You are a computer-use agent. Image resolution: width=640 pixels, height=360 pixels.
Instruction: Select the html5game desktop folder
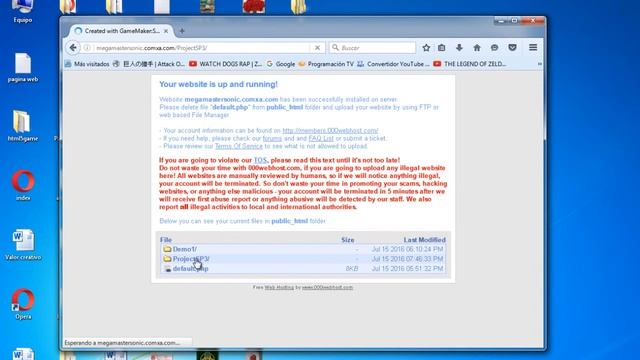(22, 126)
